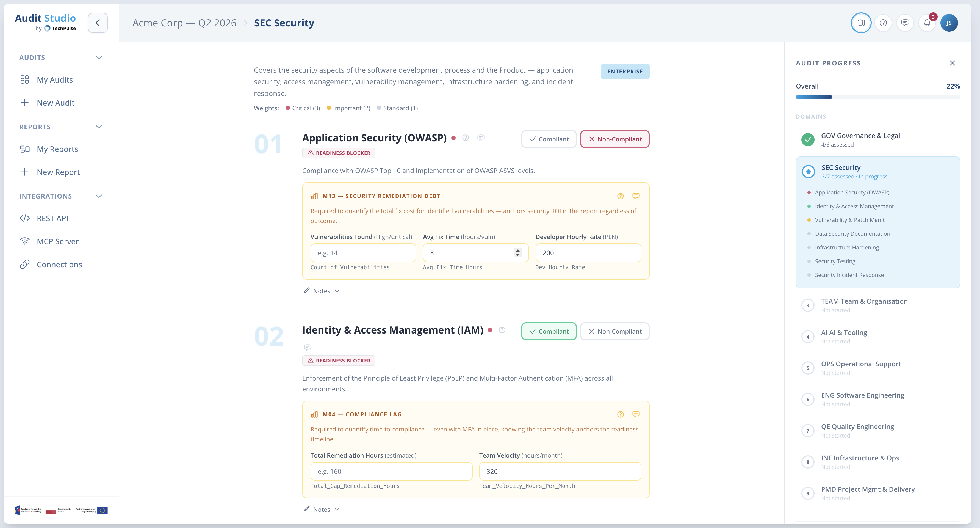Click the plus icon beside New Report
980x528 pixels.
pos(25,172)
